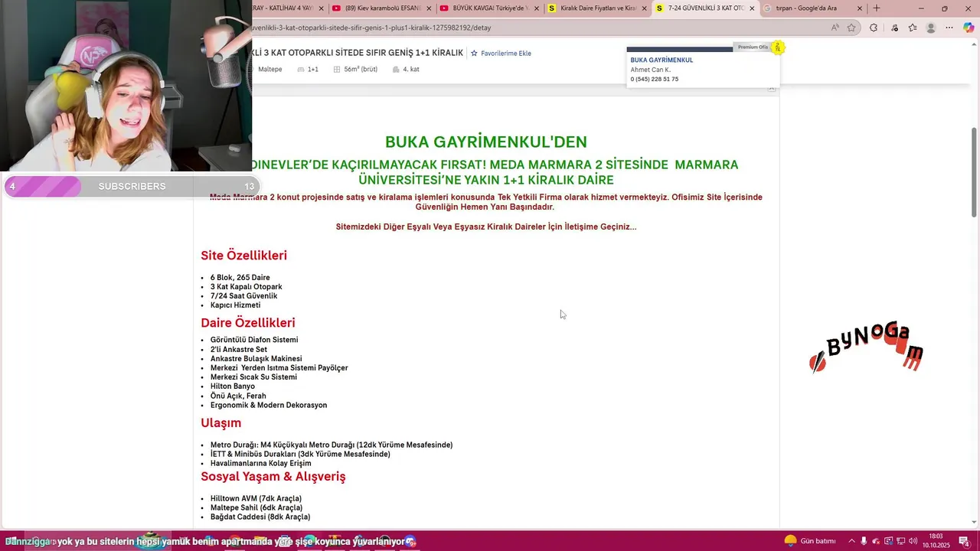Click Görüntülü Diafon Sistemi list item

254,340
